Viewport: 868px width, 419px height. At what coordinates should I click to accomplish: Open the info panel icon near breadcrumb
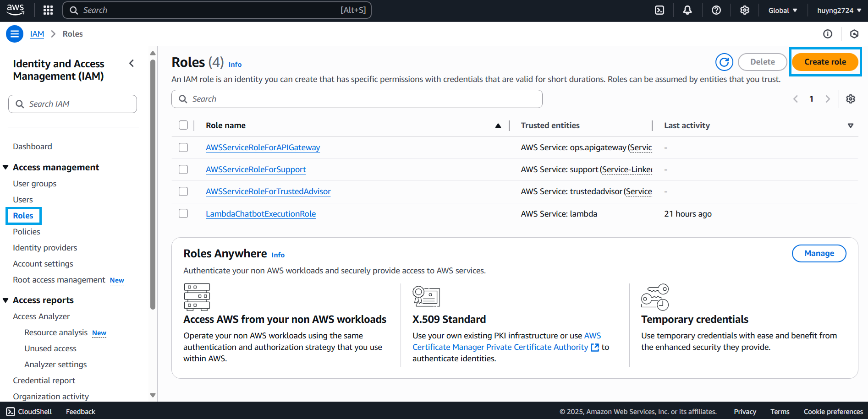tap(828, 34)
